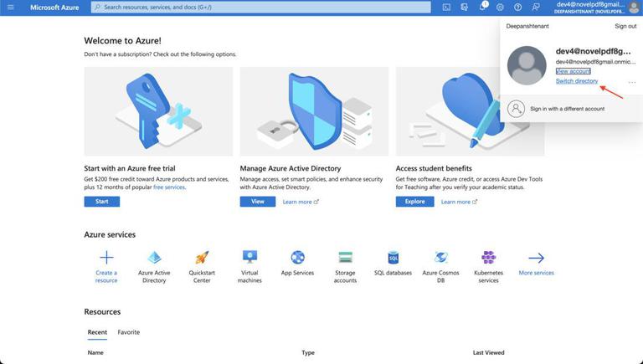Open Azure Cosmos DB icon
The height and width of the screenshot is (364, 643).
(441, 258)
